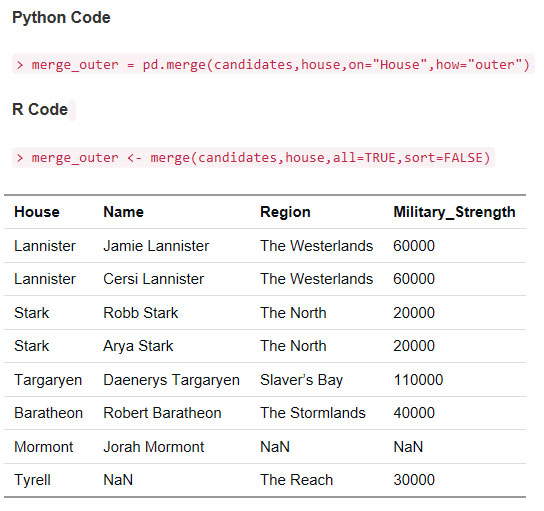Click the R merge_outer code line
This screenshot has width=544, height=511.
pos(253,157)
